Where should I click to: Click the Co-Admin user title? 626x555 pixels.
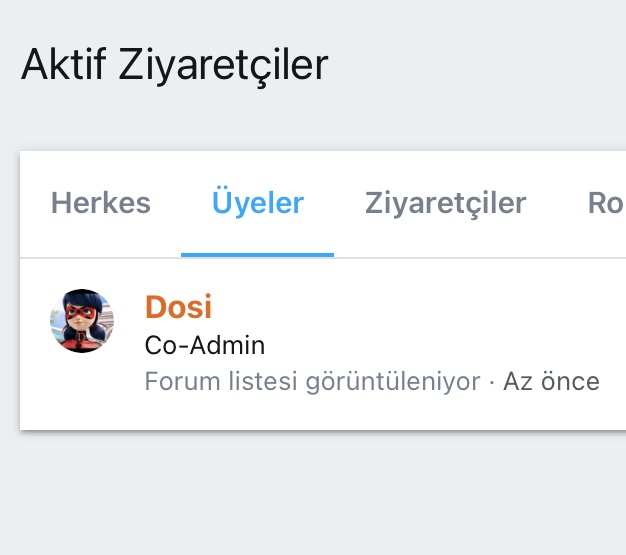pyautogui.click(x=205, y=346)
